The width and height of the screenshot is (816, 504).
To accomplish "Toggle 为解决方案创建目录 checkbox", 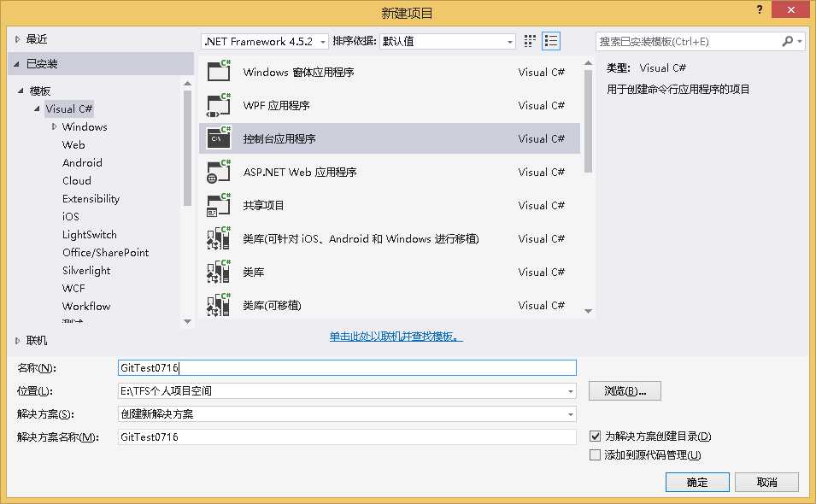I will (x=596, y=436).
